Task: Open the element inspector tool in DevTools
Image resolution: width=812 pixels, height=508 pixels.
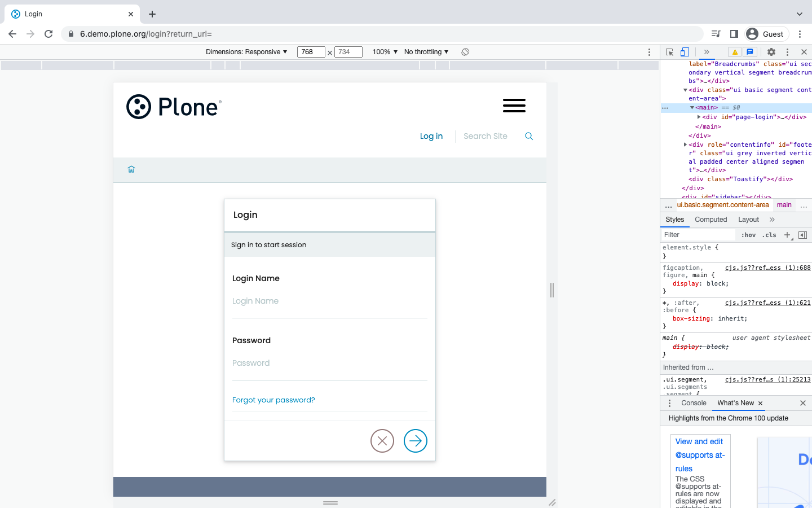Action: [669, 51]
